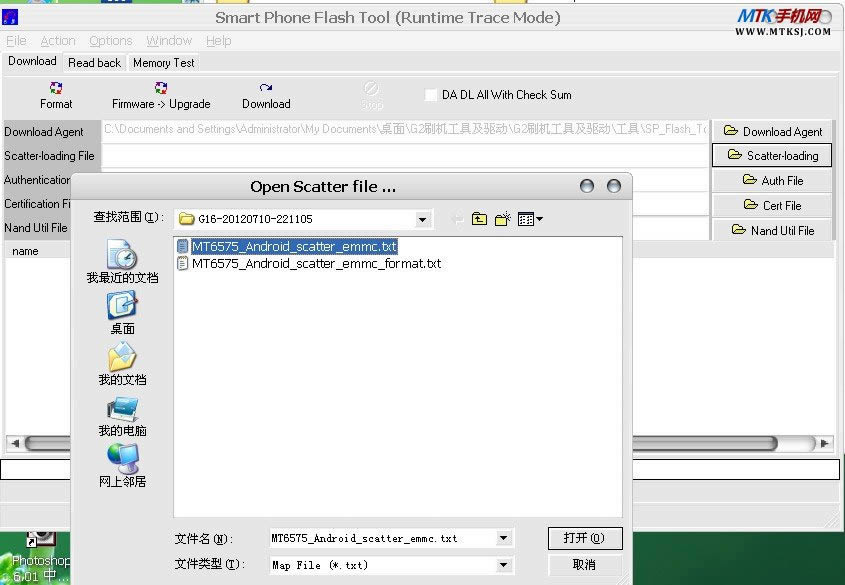
Task: Open the Map File type dropdown
Action: [503, 565]
